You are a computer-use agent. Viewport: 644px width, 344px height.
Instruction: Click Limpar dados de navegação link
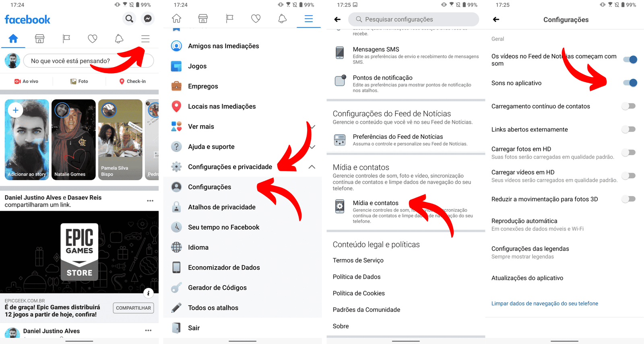tap(545, 303)
